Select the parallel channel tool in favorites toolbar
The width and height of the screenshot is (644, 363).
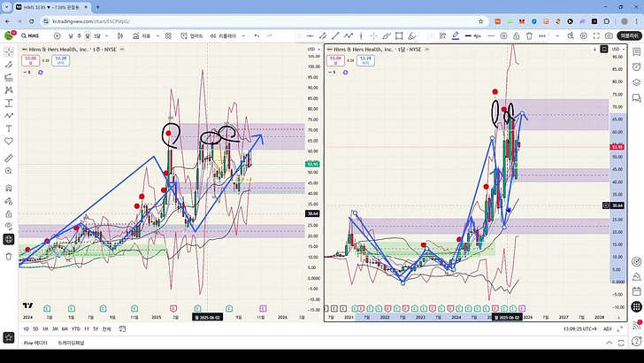pos(323,36)
